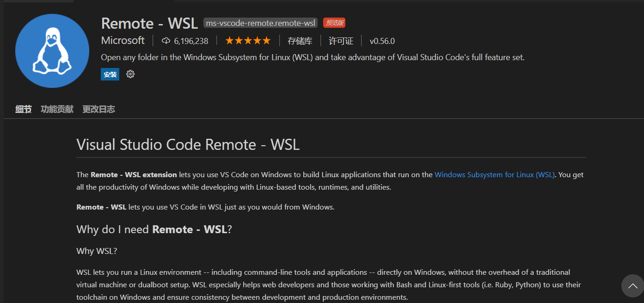
Task: Click the 'Visual Studio Code Remote - WSL' heading
Action: tap(188, 144)
